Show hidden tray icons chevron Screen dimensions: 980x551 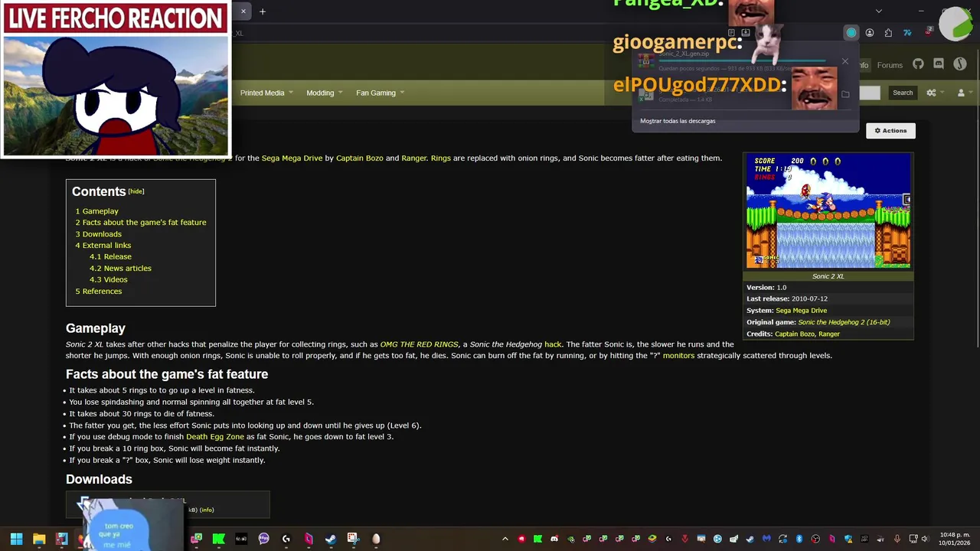[x=506, y=539]
